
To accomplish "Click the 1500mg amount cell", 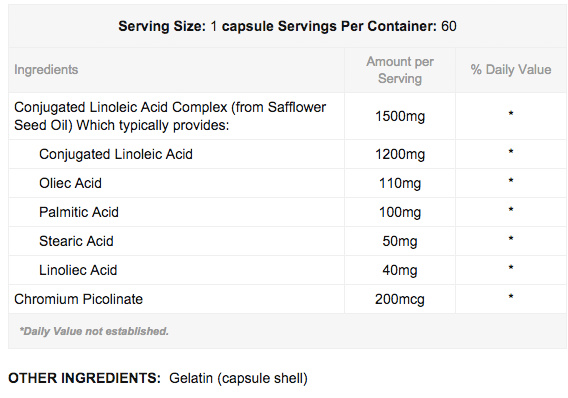I will pyautogui.click(x=400, y=116).
